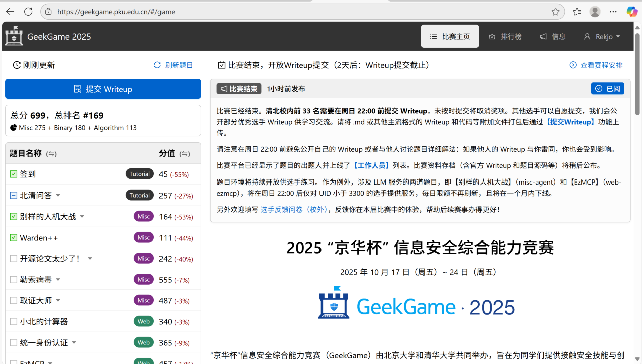Click the 555 score on 勒索病毒 row
Viewport: 642px width, 364px height.
coord(166,280)
